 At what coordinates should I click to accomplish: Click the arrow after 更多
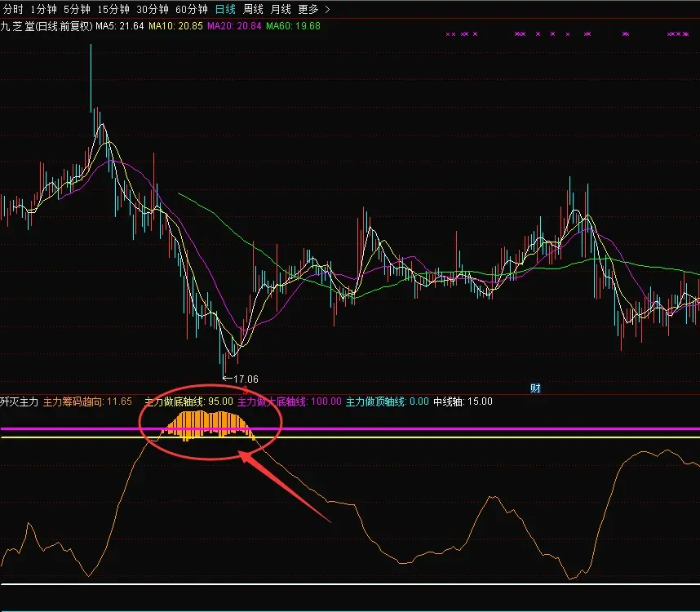click(327, 9)
